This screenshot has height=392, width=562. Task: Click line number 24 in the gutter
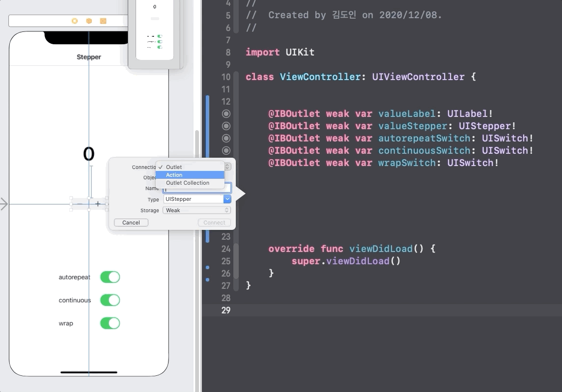point(226,249)
